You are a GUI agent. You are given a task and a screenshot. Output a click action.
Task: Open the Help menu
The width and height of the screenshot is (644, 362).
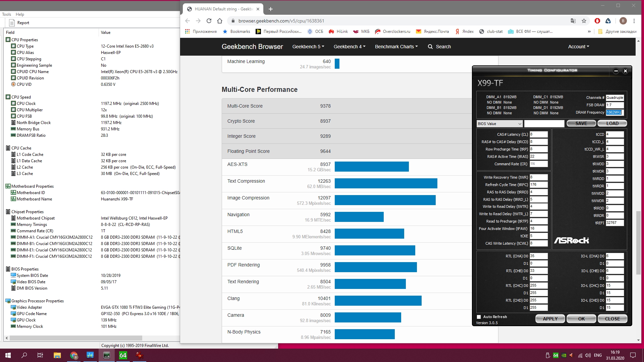pyautogui.click(x=20, y=14)
